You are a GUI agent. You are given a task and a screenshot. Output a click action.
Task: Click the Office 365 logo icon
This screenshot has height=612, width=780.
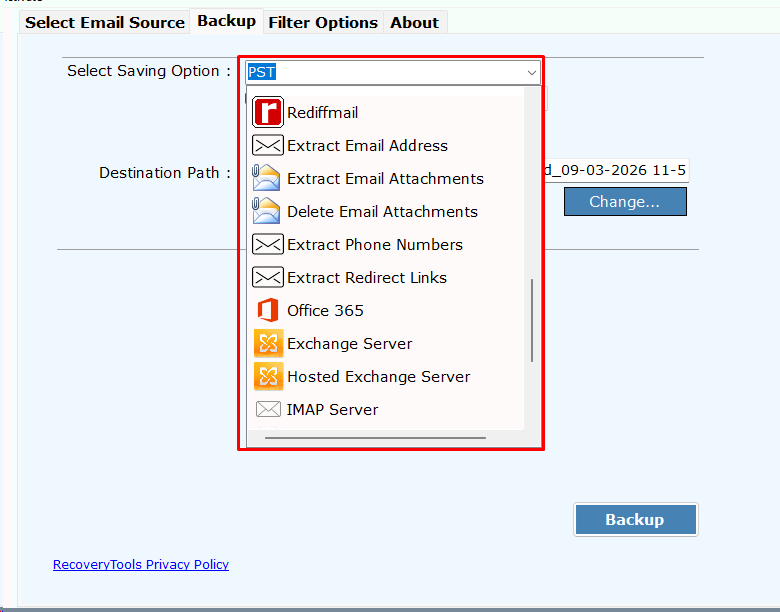[x=268, y=310]
